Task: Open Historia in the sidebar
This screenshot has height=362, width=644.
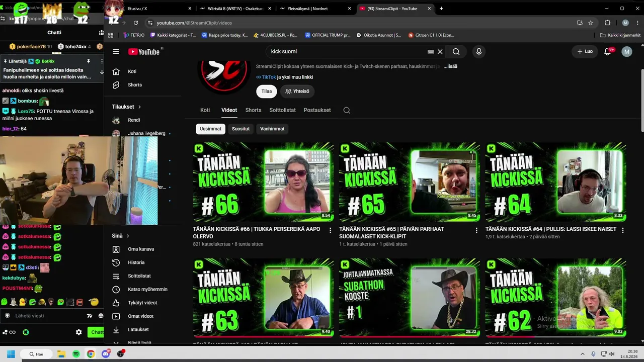Action: [x=136, y=262]
